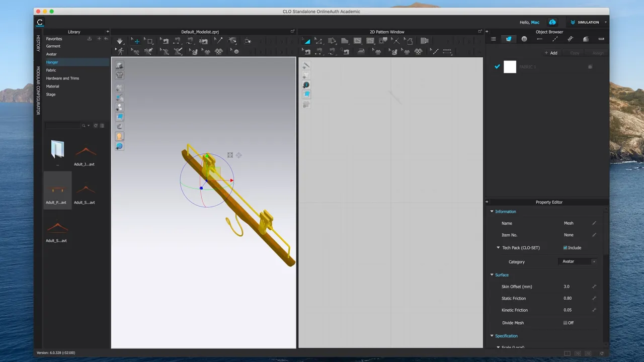Screen dimensions: 644x362
Task: Select the Fabric library category
Action: tap(51, 70)
